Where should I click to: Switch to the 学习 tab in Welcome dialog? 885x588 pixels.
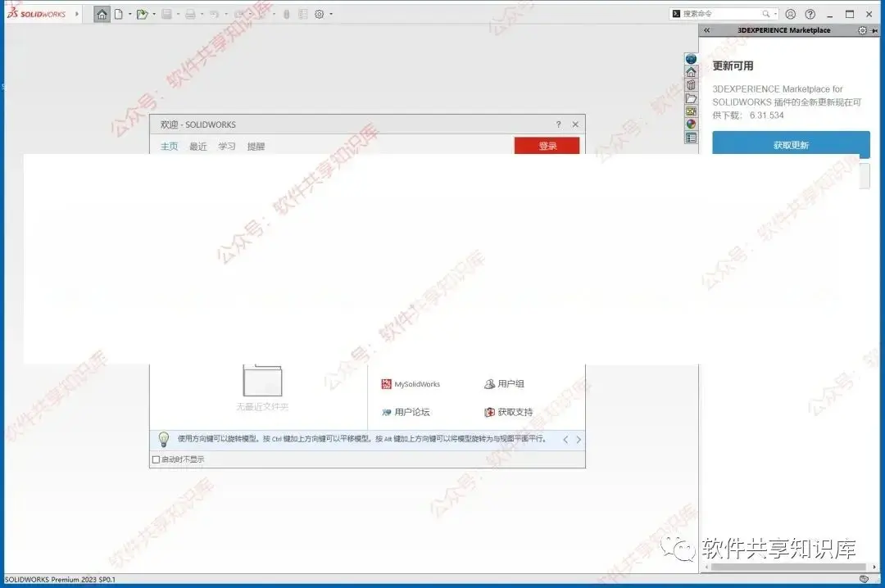point(227,146)
